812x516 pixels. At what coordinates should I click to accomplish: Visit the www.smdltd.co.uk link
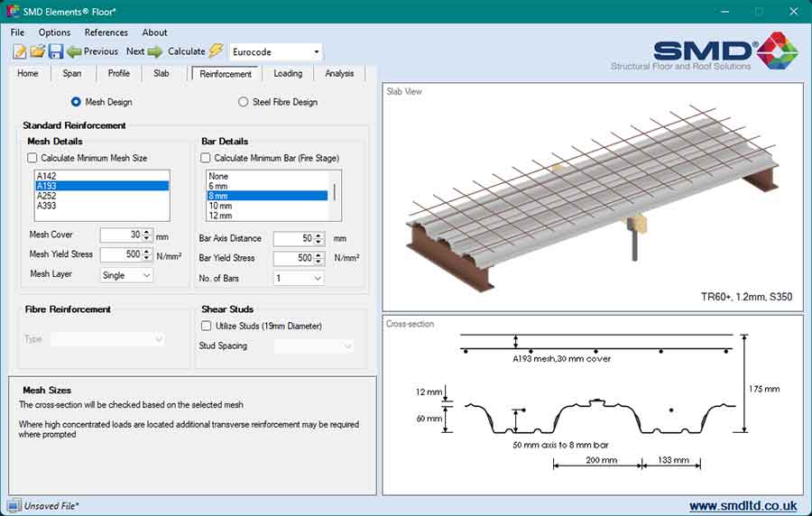(x=743, y=506)
